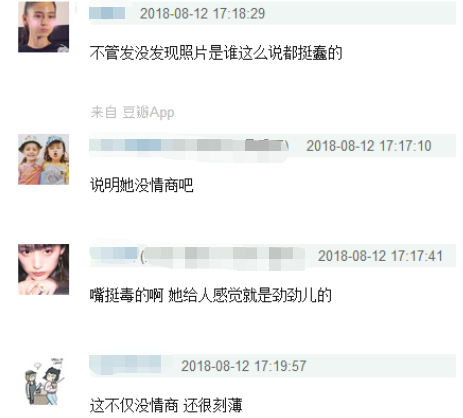Click the 来自 豆瓣App source link
Image resolution: width=463 pixels, height=418 pixels.
(132, 112)
